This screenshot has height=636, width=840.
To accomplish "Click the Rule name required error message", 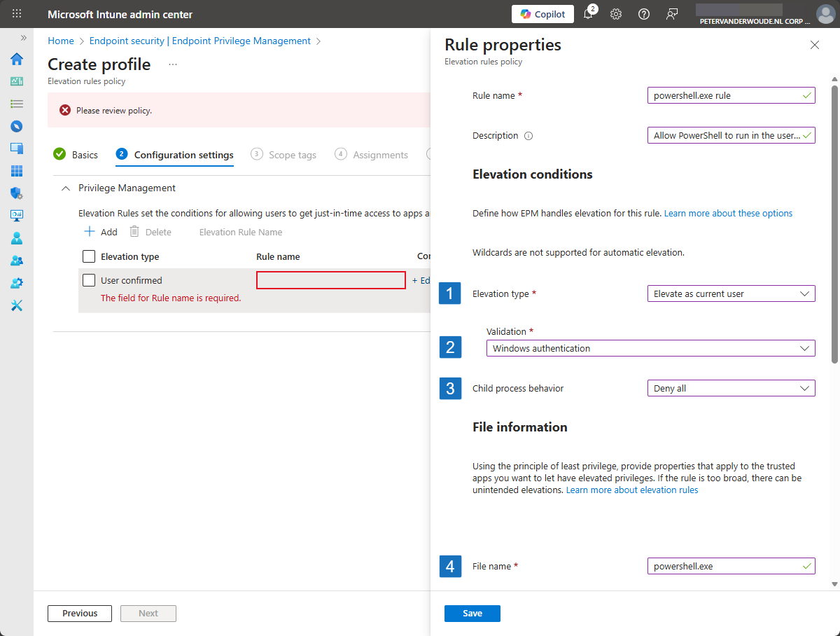I will 171,298.
